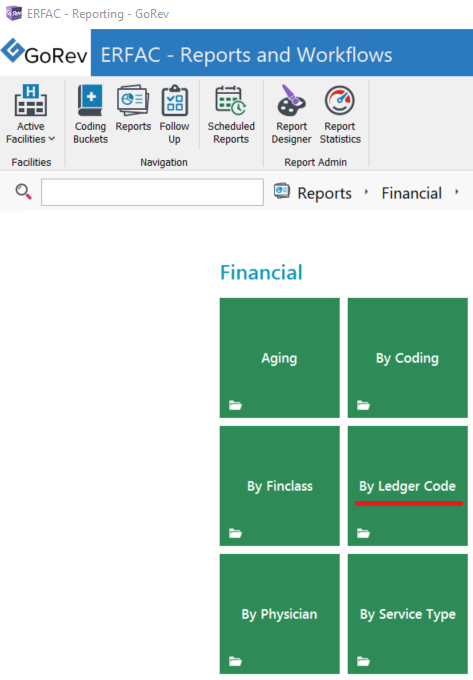Open Report Statistics gauge icon
This screenshot has width=473, height=680.
point(340,100)
